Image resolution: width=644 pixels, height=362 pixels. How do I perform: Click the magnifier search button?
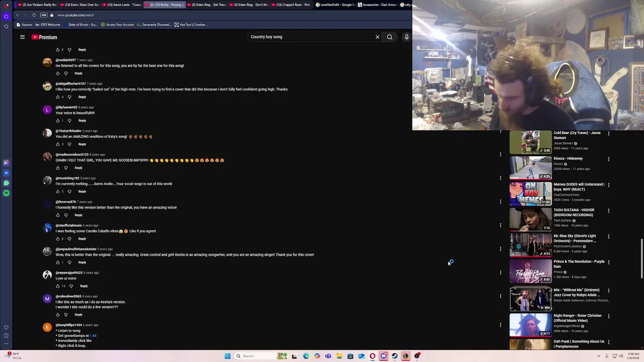pyautogui.click(x=389, y=37)
